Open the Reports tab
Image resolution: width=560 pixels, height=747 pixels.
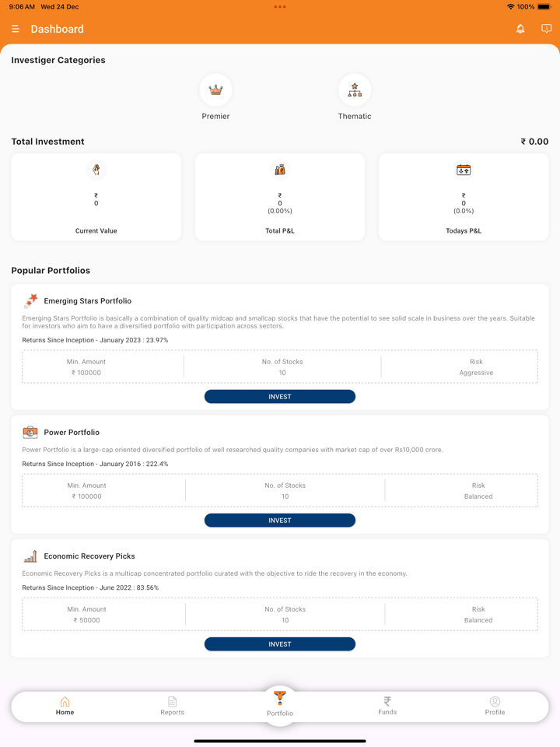[x=172, y=706]
